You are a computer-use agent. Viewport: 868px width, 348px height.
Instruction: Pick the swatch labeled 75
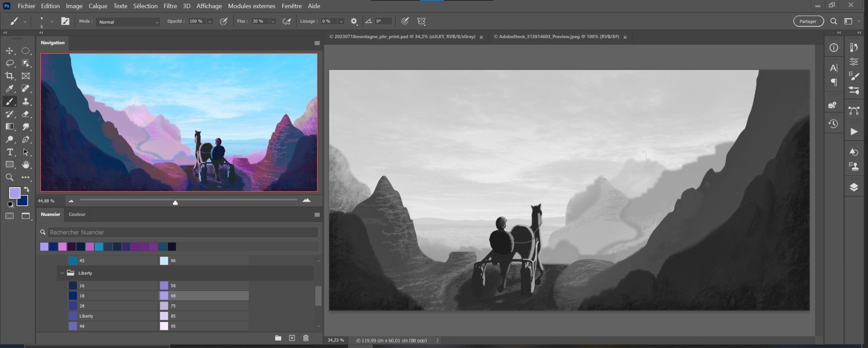click(x=164, y=306)
